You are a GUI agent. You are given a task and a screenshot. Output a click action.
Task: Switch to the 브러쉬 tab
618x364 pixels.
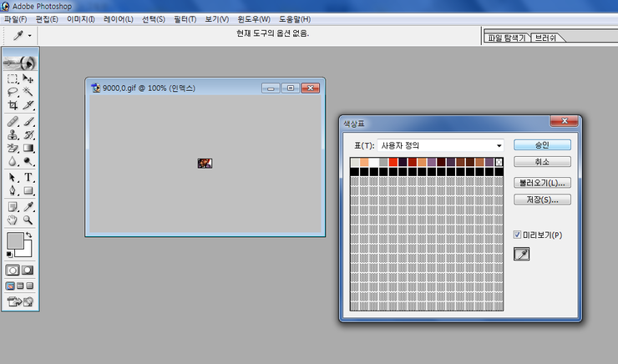pyautogui.click(x=546, y=38)
